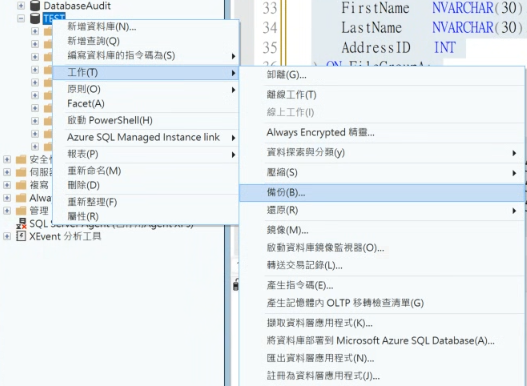527x386 pixels.
Task: Select 備份(B)... to back up database
Action: point(382,193)
